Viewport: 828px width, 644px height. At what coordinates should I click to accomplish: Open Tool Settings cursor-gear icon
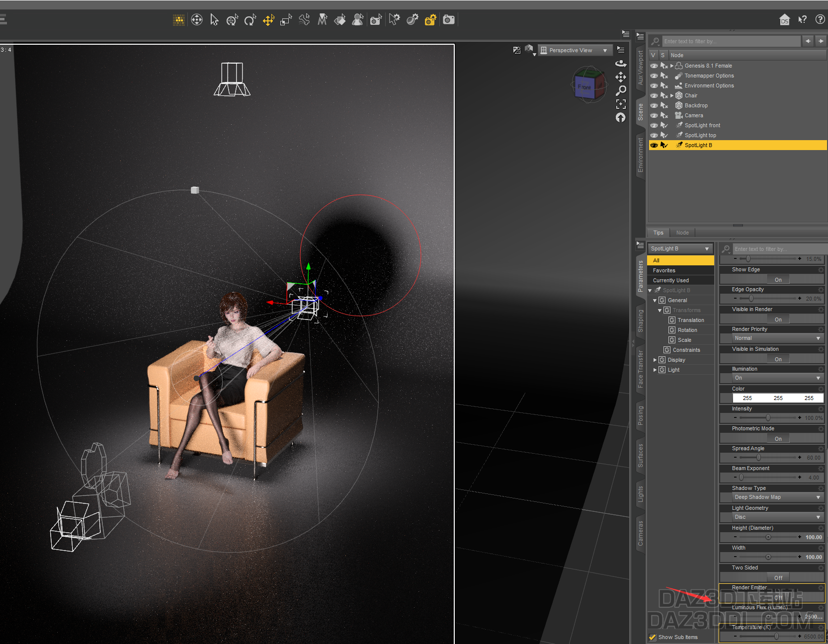(x=394, y=20)
